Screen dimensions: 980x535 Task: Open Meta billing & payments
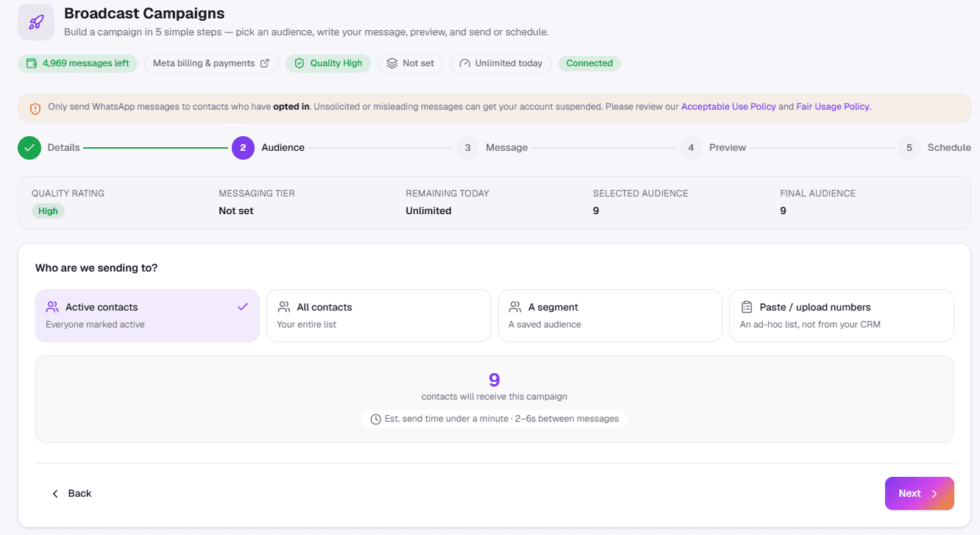[211, 63]
